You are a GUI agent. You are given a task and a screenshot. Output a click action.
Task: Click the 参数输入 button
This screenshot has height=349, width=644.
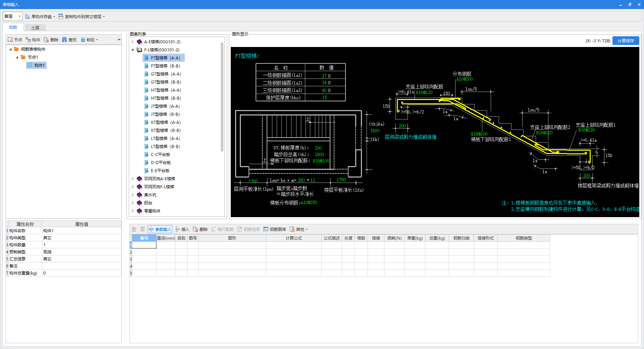click(x=160, y=230)
